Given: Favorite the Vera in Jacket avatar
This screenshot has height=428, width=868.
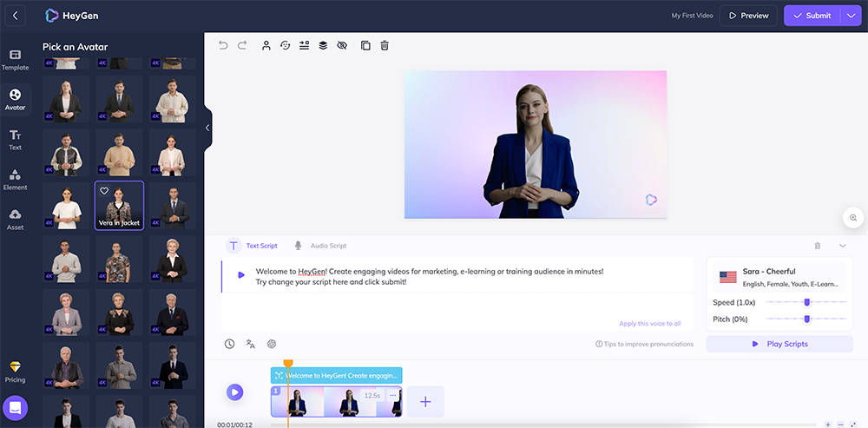Looking at the screenshot, I should [104, 191].
